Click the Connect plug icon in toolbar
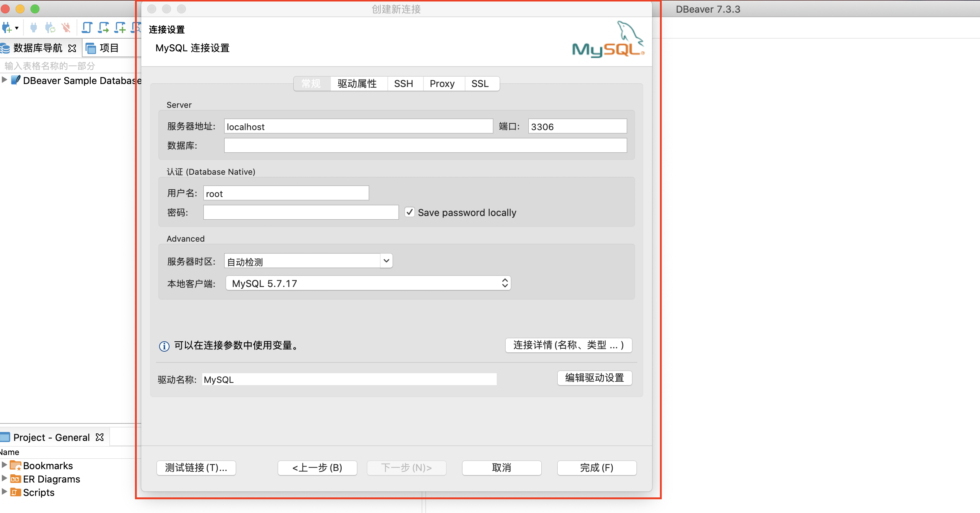 [x=33, y=28]
